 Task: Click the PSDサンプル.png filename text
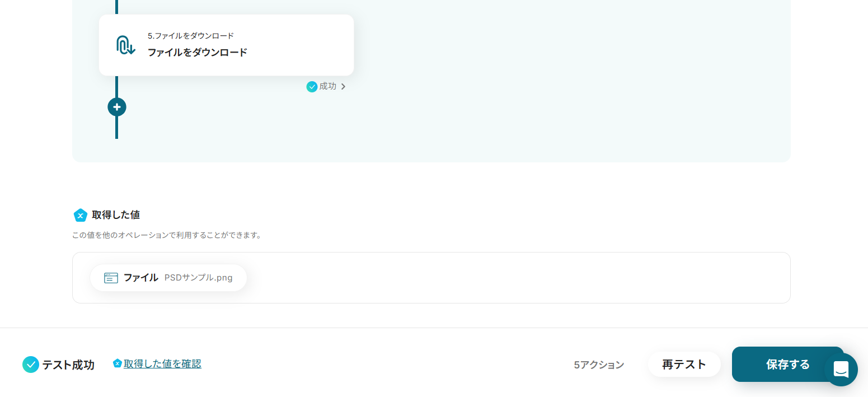tap(198, 278)
